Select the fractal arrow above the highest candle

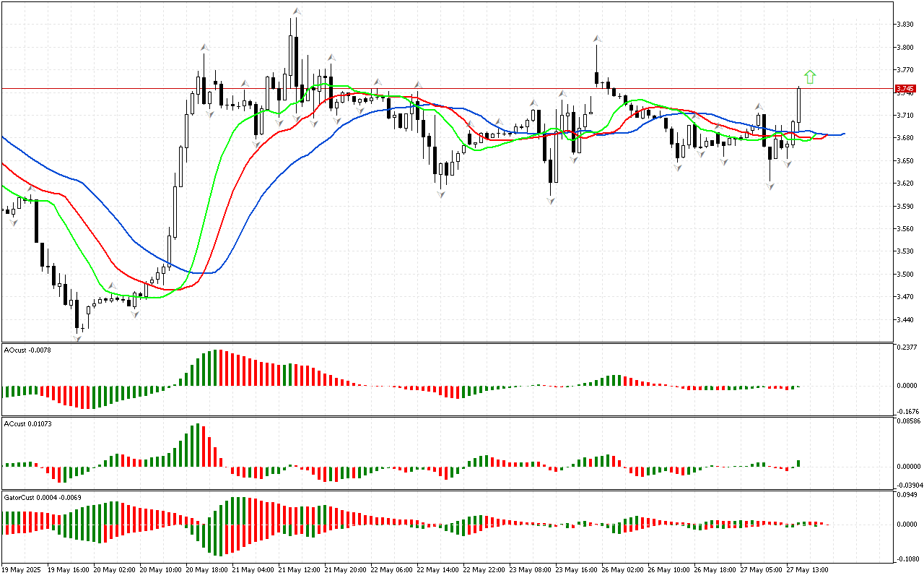coord(296,10)
